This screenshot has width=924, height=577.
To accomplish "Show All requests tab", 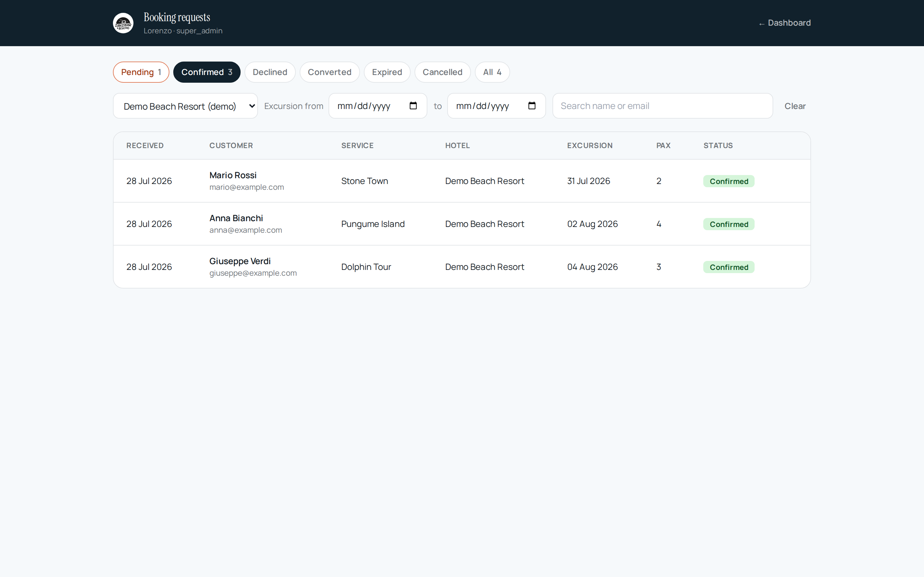I will pyautogui.click(x=492, y=72).
